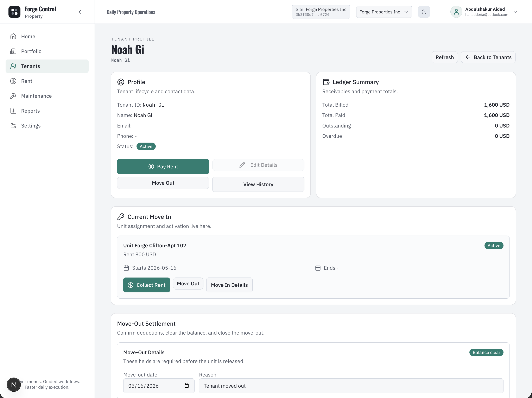
Task: Click the Overdue 0 USD value
Action: pos(502,136)
